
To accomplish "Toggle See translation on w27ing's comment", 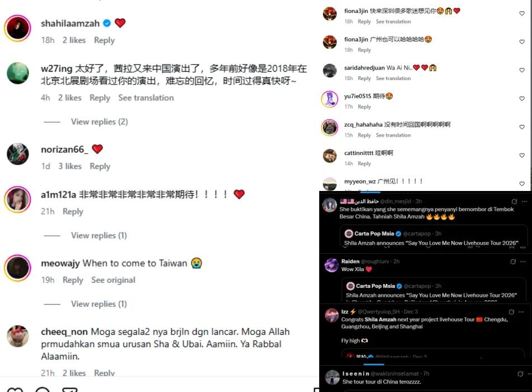I will click(x=146, y=98).
